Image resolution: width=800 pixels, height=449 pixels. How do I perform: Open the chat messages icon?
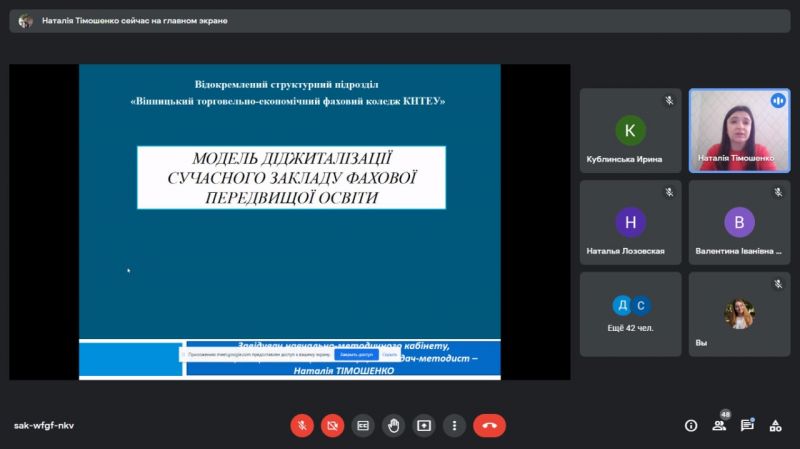[747, 426]
